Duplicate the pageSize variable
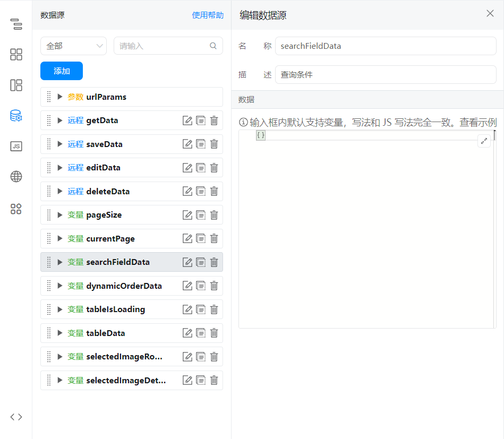Viewport: 504px width, 439px height. [201, 215]
